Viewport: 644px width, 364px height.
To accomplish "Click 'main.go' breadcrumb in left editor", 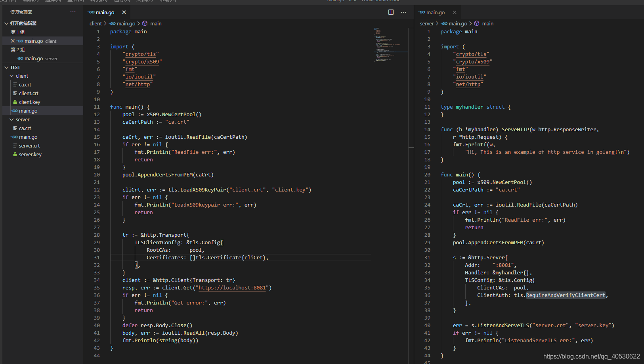I will tap(126, 23).
